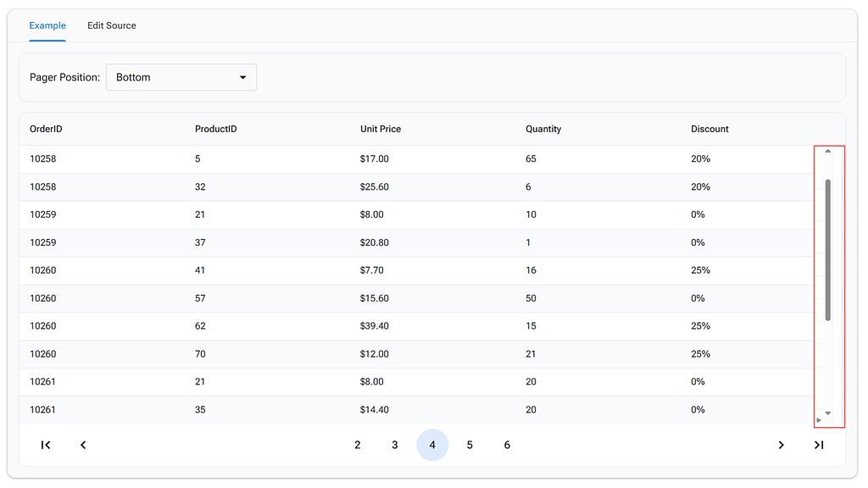Click the scrollbar down arrow icon
The height and width of the screenshot is (488, 868).
click(828, 411)
